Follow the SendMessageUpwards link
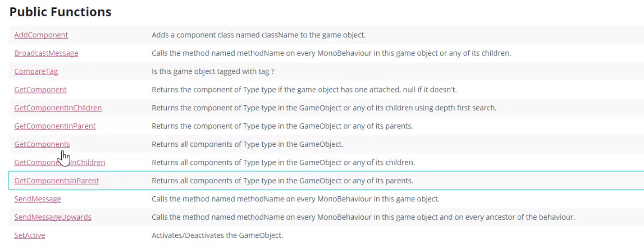Viewport: 644px width, 250px height. point(53,217)
